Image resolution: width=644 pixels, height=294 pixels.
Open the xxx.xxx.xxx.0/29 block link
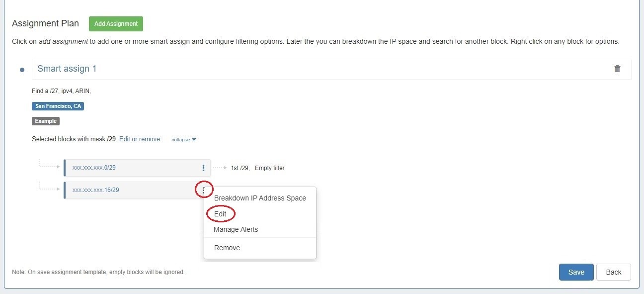(x=94, y=168)
